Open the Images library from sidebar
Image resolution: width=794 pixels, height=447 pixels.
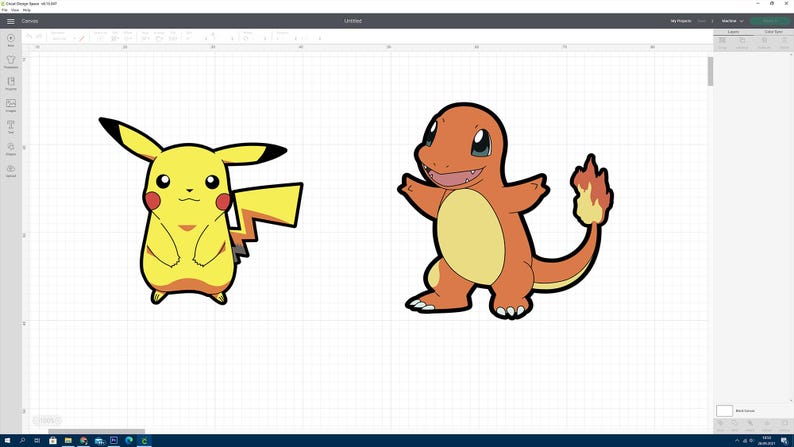click(11, 105)
